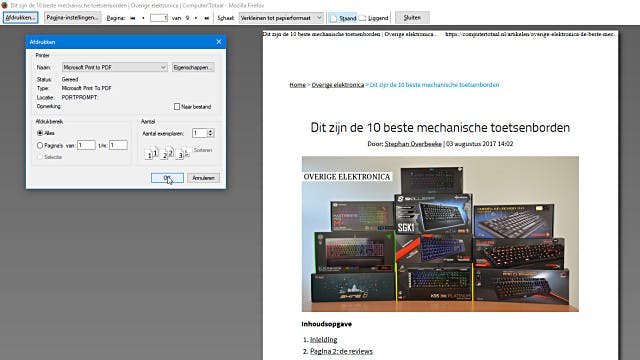Open Pagina-instellingen dialog
This screenshot has height=360, width=640.
pyautogui.click(x=73, y=18)
